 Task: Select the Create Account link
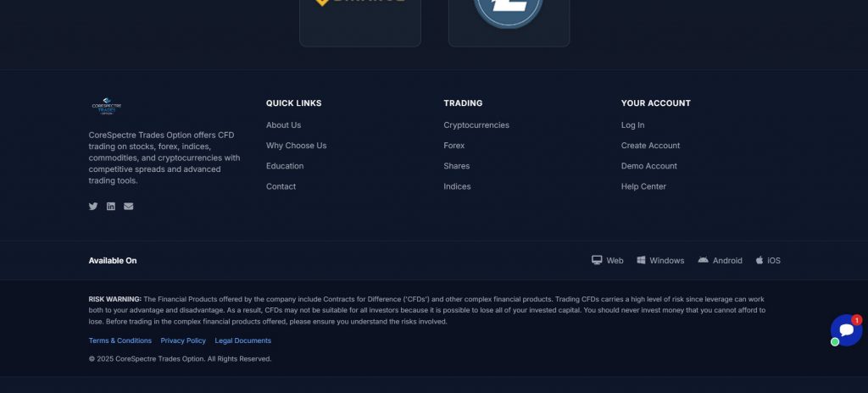650,146
